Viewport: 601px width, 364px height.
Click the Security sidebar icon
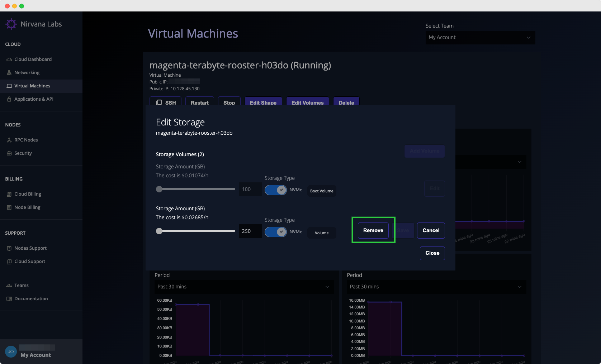coord(9,153)
